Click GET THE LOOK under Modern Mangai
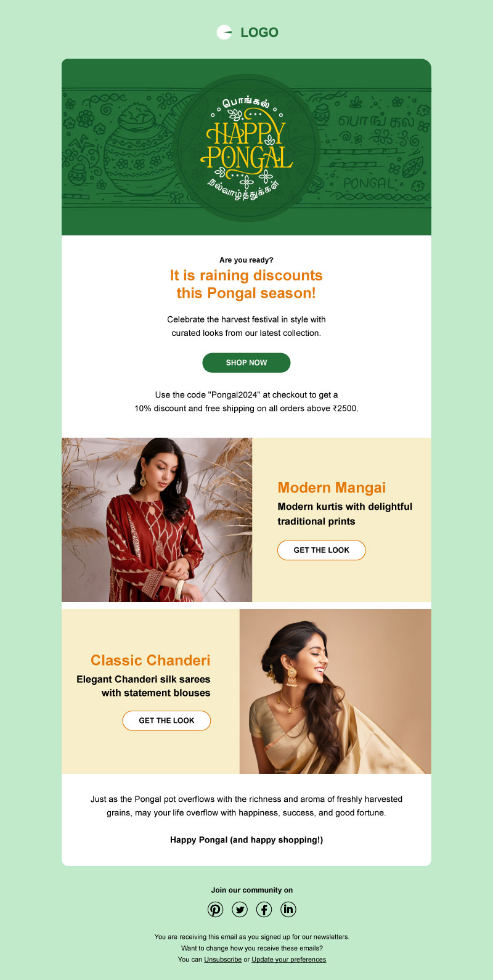 tap(322, 550)
